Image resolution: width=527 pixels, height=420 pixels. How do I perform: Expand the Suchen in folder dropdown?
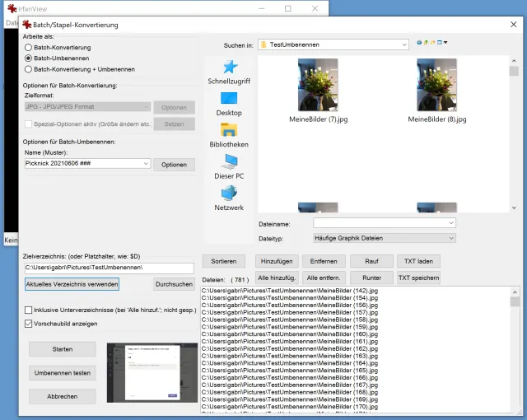coord(403,44)
